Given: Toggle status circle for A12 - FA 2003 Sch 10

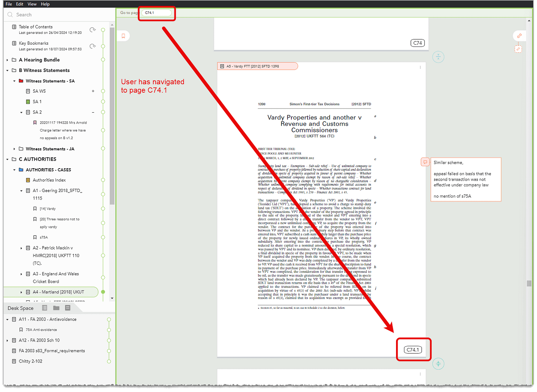Looking at the screenshot, I should click(x=109, y=340).
